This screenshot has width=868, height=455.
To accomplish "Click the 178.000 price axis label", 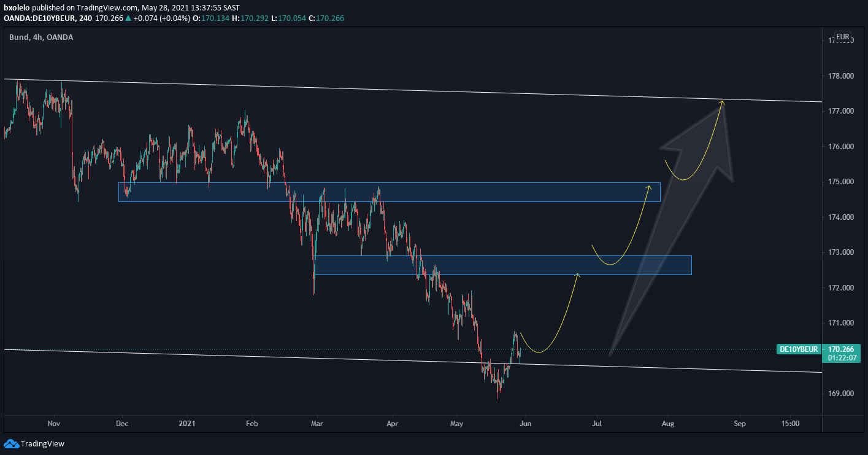I will (841, 76).
